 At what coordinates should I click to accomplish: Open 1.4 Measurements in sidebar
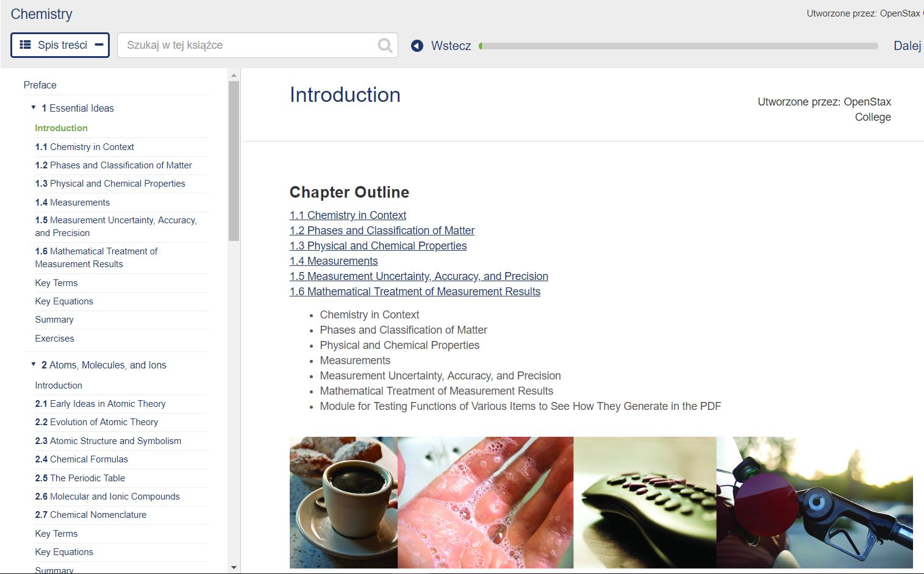pyautogui.click(x=73, y=203)
